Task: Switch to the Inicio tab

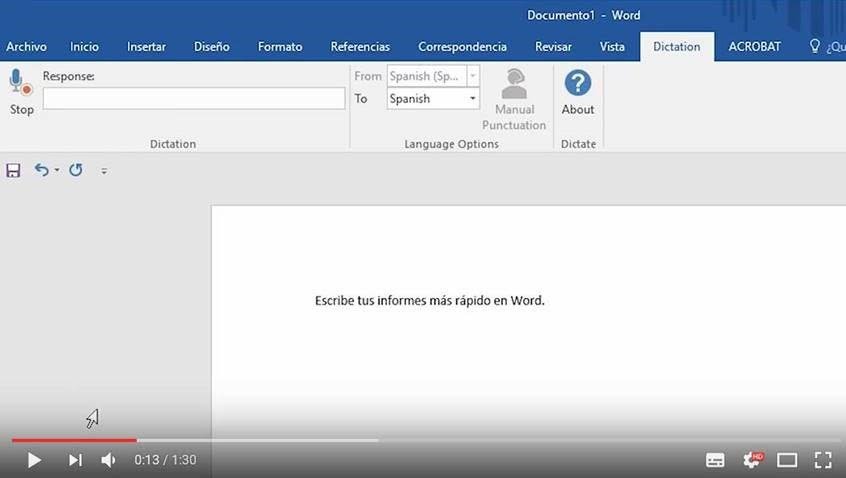Action: (x=84, y=47)
